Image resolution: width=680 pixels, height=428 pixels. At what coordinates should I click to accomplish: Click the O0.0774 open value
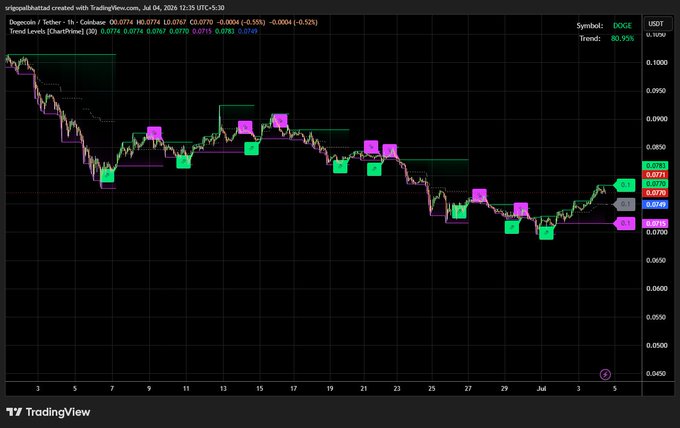point(121,22)
